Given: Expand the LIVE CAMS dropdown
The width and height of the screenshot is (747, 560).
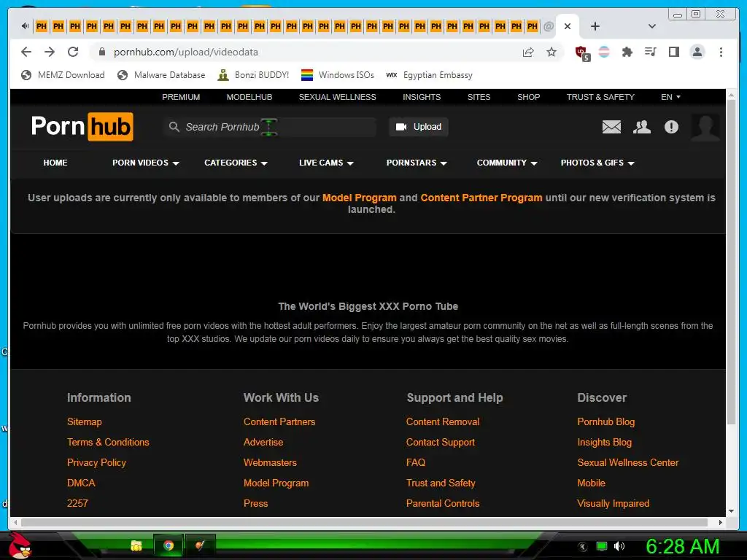Looking at the screenshot, I should coord(326,163).
